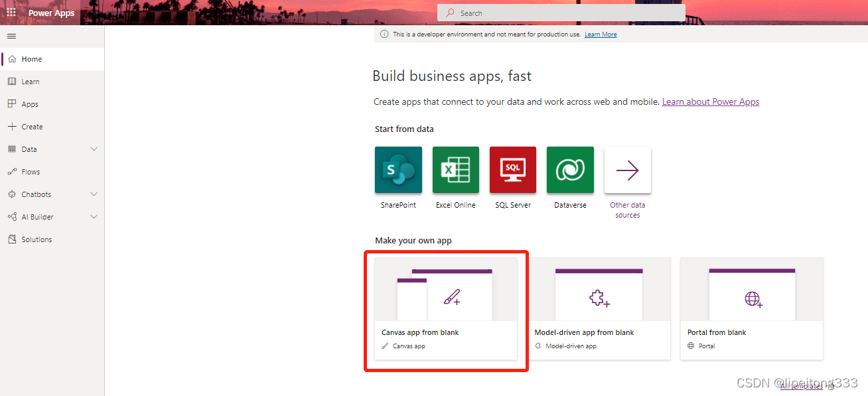Click the Canvas app from blank card

[446, 309]
